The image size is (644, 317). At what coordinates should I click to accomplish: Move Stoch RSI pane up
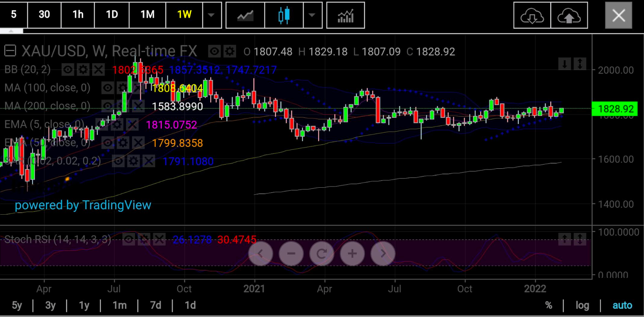point(565,239)
